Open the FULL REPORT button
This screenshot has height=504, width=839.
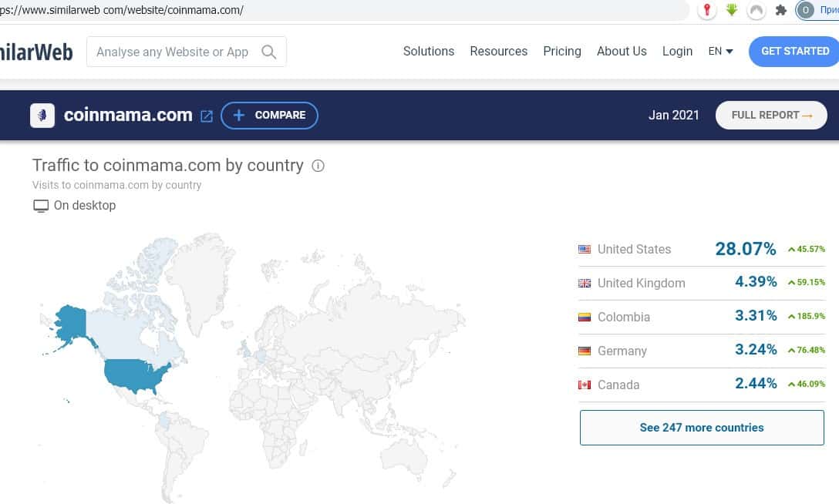(x=771, y=116)
